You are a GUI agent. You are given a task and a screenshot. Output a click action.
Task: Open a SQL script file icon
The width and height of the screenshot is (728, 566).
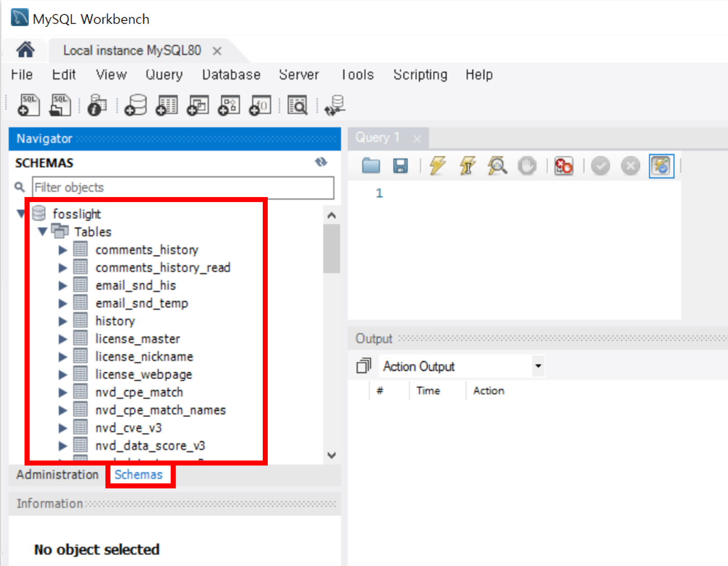pyautogui.click(x=60, y=105)
